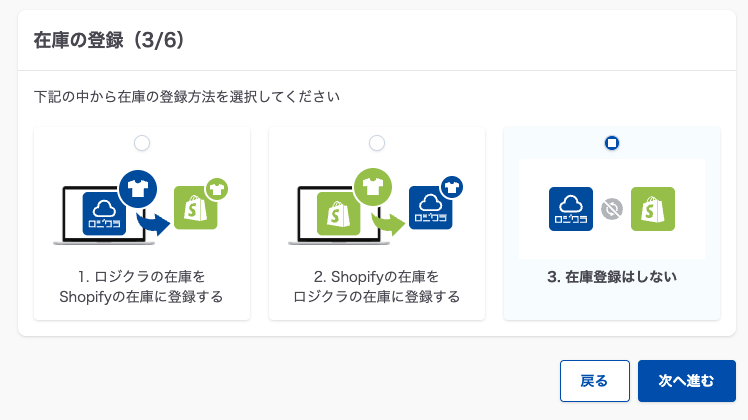This screenshot has height=420, width=748.
Task: Click label ロジクラの在庫をShopifyの在庫に登録する
Action: [142, 286]
